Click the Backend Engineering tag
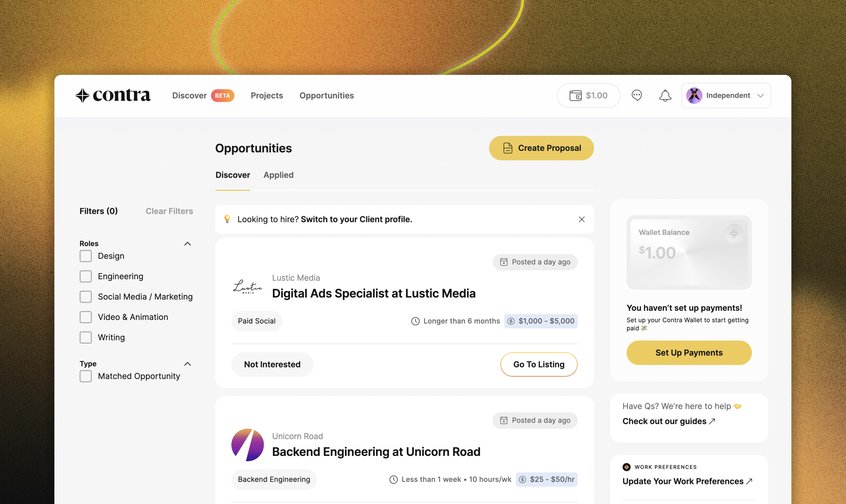 [x=274, y=479]
